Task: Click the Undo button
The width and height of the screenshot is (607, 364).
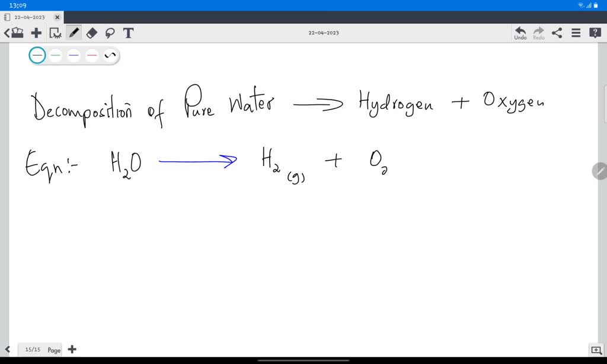Action: [520, 33]
